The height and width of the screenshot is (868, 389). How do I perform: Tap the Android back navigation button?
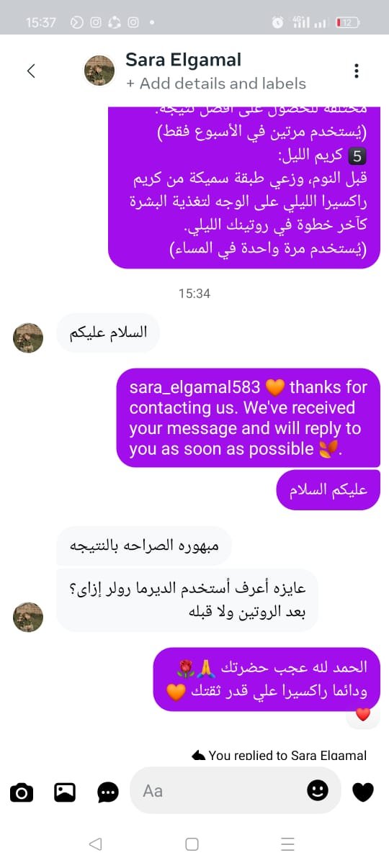point(95,844)
